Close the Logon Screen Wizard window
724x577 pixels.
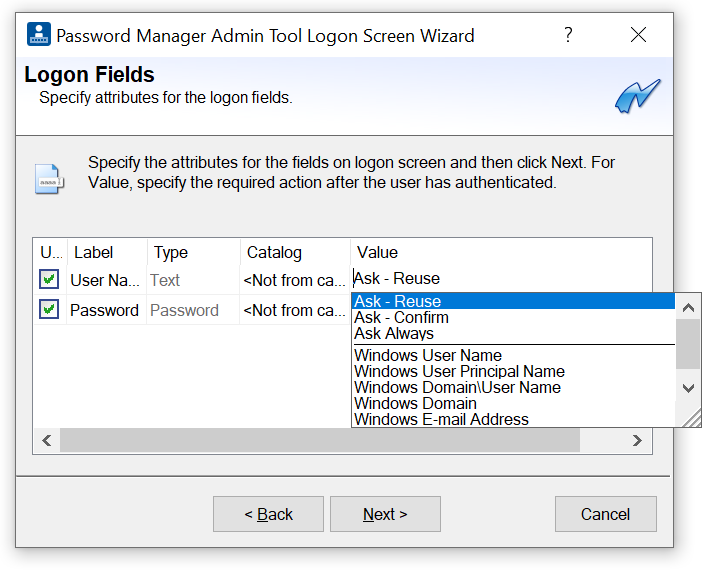[x=638, y=36]
